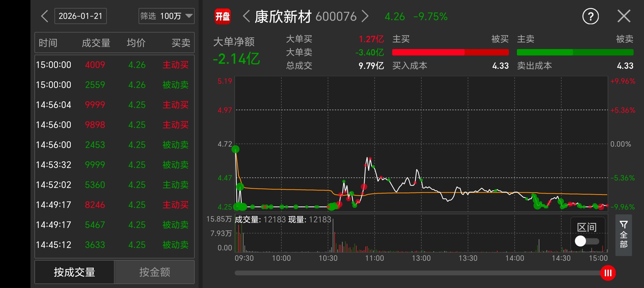Switch to next stock arrow

click(x=365, y=16)
